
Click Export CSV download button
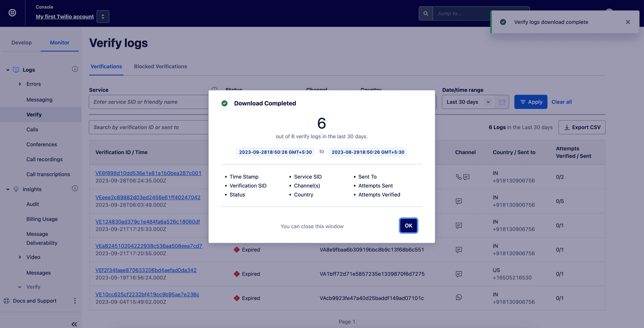[x=582, y=127]
